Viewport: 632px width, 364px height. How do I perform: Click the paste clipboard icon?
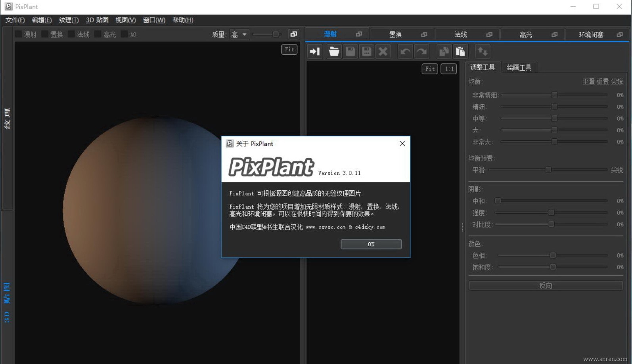click(x=460, y=52)
